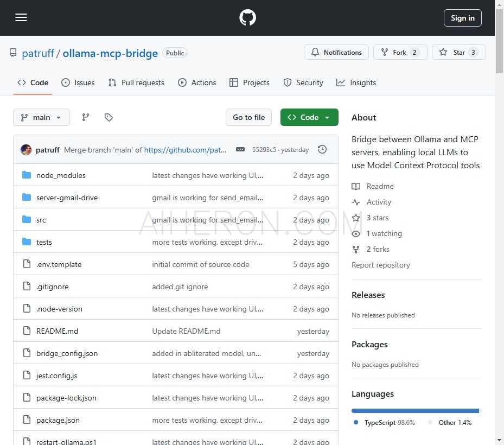Switch to the Code tab

coord(33,82)
